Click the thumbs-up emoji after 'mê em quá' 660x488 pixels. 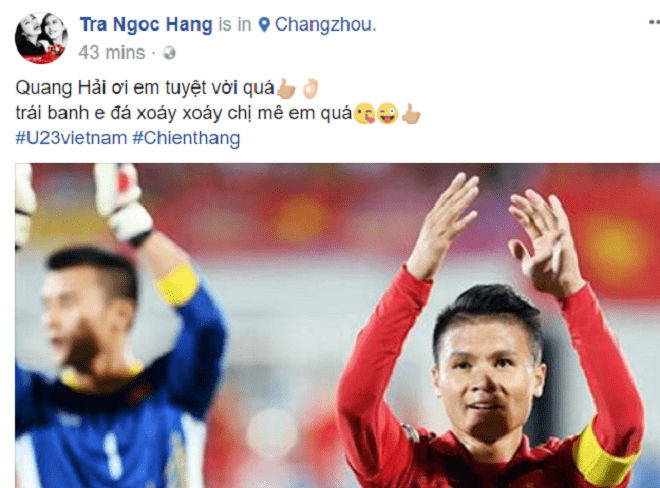tap(411, 114)
